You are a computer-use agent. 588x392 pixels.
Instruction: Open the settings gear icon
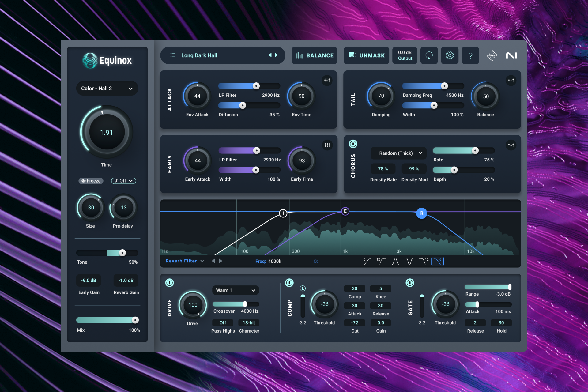[450, 55]
